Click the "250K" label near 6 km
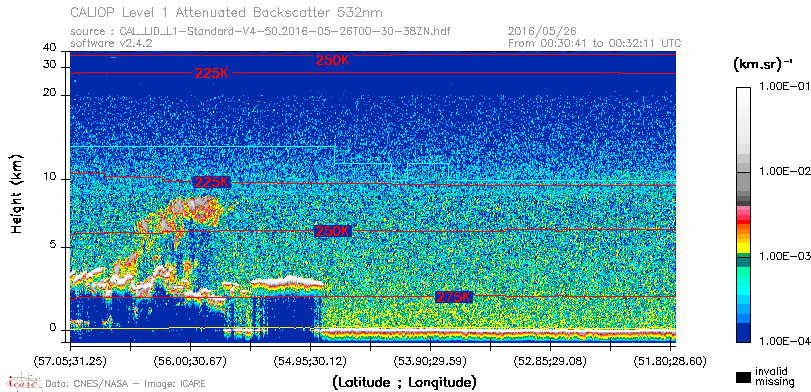Image resolution: width=811 pixels, height=392 pixels. [333, 231]
